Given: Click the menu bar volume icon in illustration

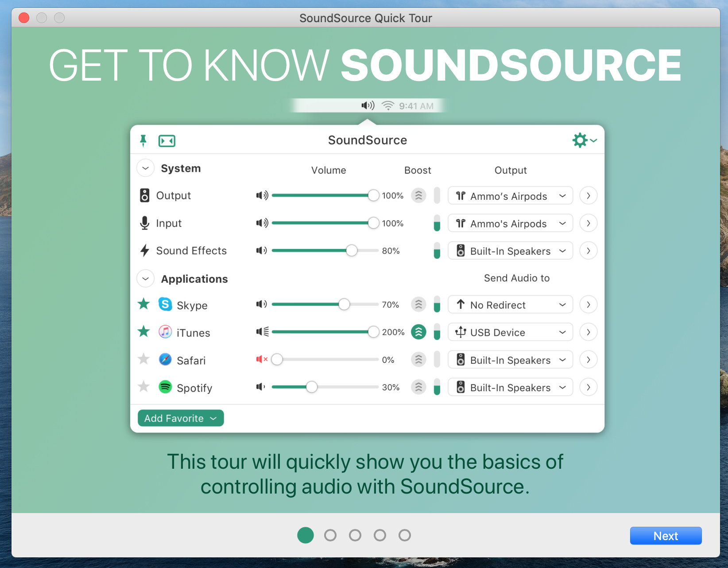Looking at the screenshot, I should (x=368, y=105).
